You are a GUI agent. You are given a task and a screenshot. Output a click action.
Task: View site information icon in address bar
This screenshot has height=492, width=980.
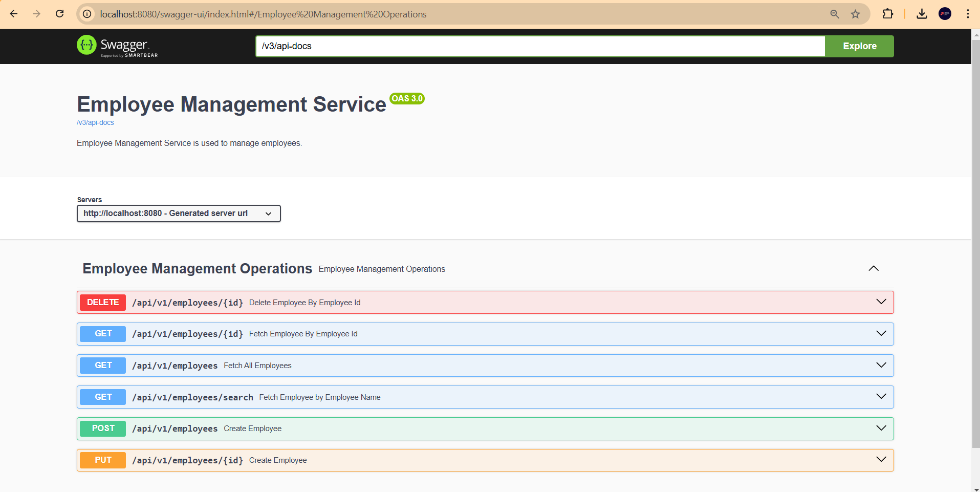click(x=87, y=14)
